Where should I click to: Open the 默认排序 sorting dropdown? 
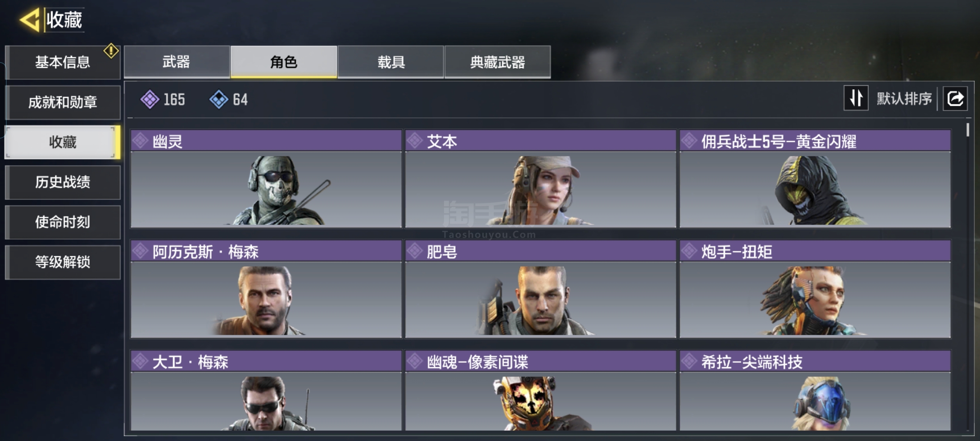tap(904, 98)
